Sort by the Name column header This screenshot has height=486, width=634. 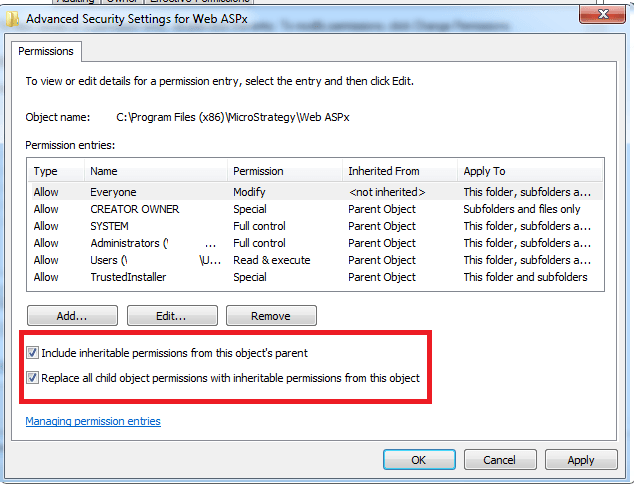[104, 171]
